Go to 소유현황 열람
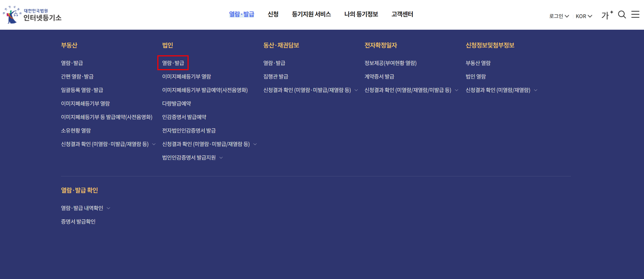The image size is (644, 279). coord(76,130)
